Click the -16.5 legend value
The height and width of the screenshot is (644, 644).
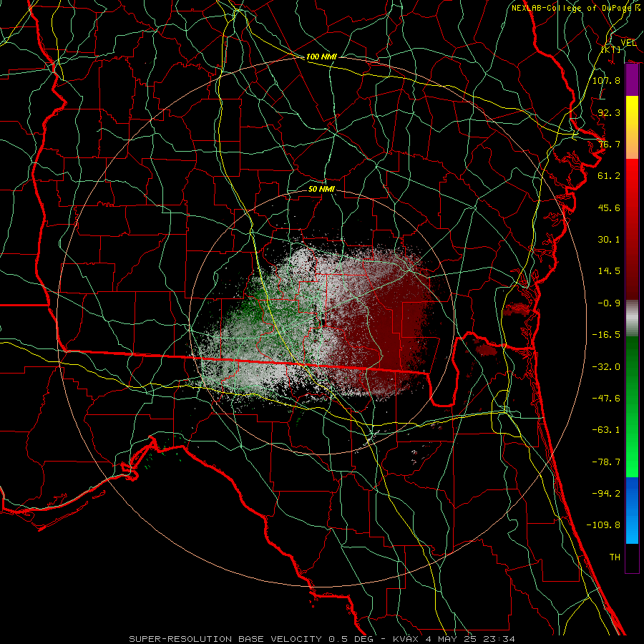[x=606, y=335]
